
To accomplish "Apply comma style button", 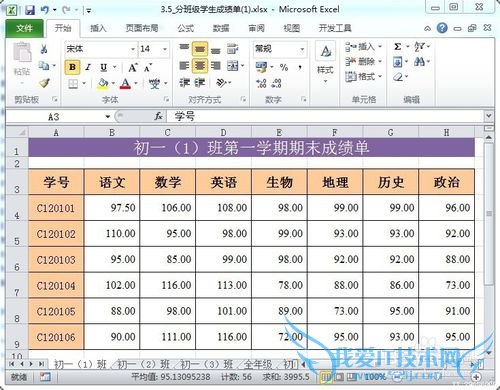I will (300, 68).
